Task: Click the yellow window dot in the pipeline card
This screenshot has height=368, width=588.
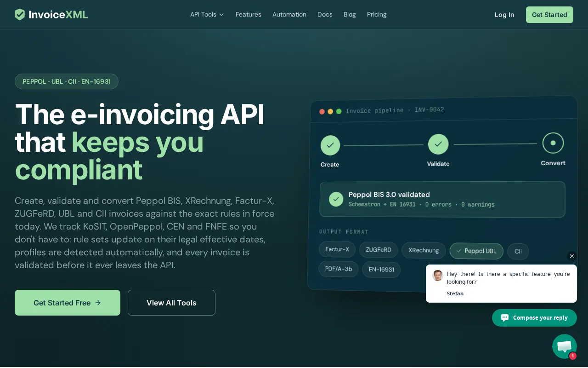Action: point(330,111)
